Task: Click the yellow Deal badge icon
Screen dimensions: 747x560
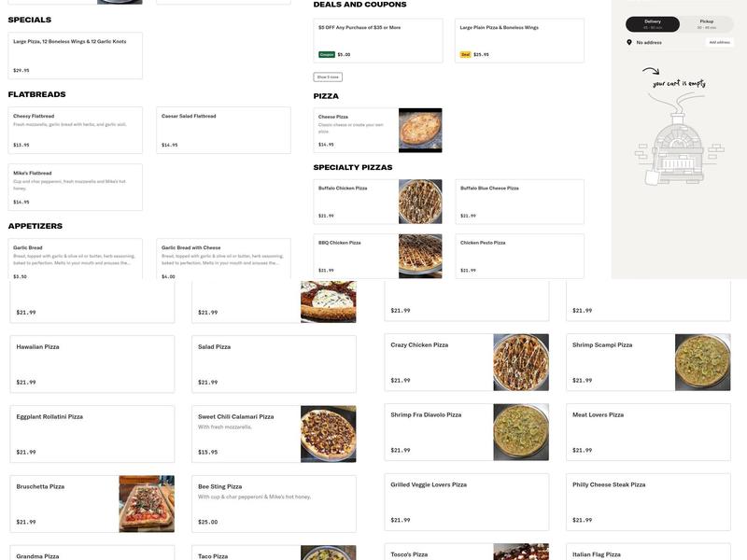Action: pyautogui.click(x=465, y=54)
